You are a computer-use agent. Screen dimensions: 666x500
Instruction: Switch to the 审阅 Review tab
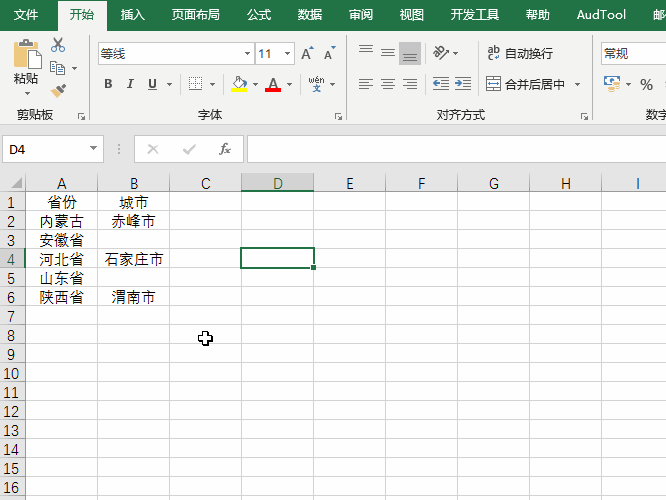[361, 15]
